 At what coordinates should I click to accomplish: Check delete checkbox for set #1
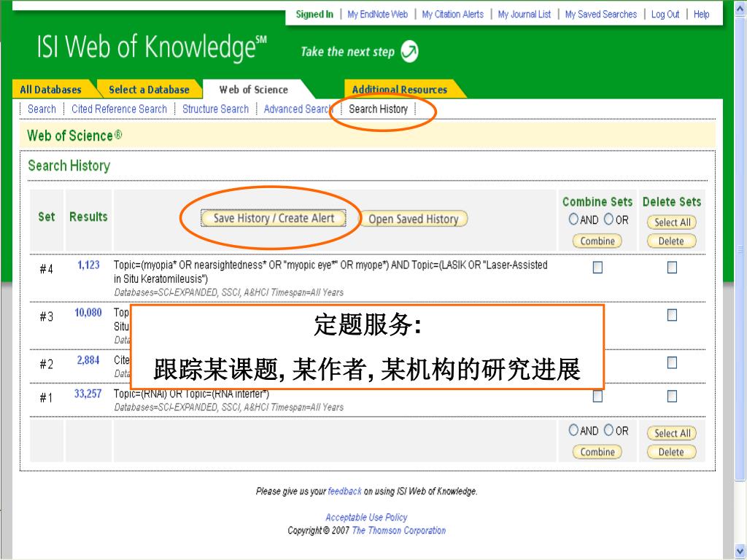672,396
